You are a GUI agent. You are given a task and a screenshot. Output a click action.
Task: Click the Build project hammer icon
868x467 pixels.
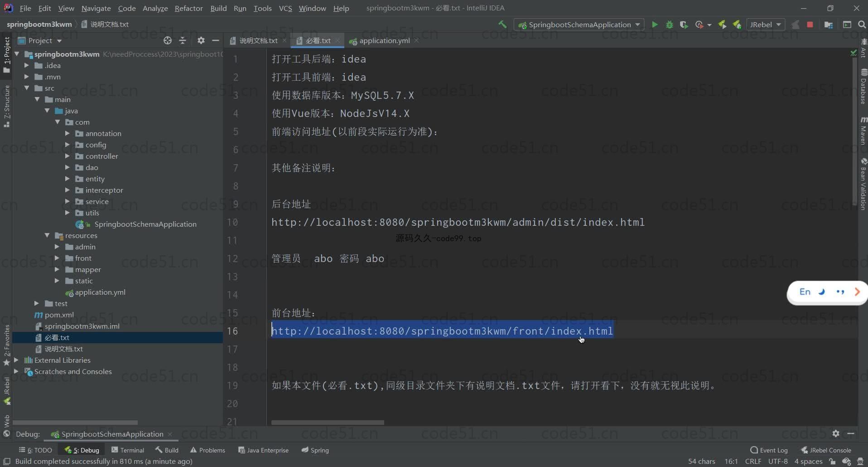[x=502, y=24]
